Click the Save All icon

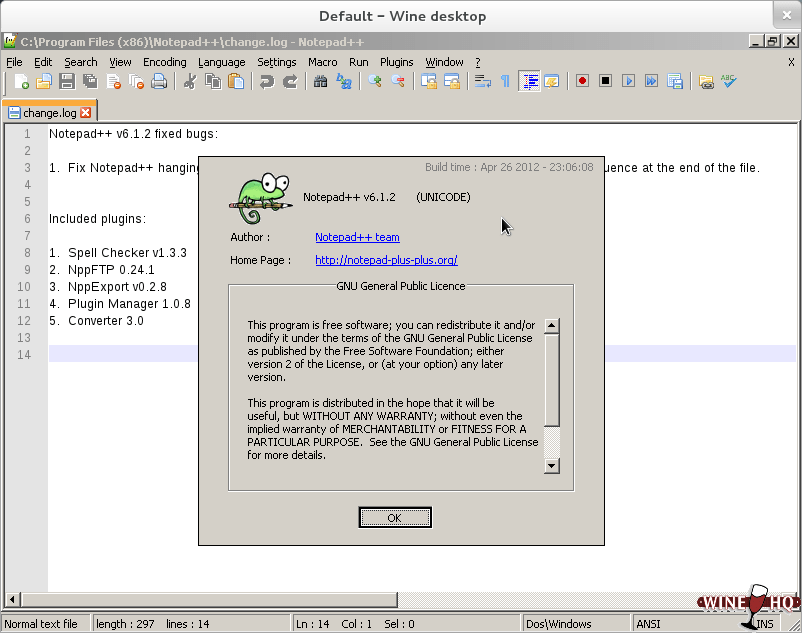coord(91,81)
